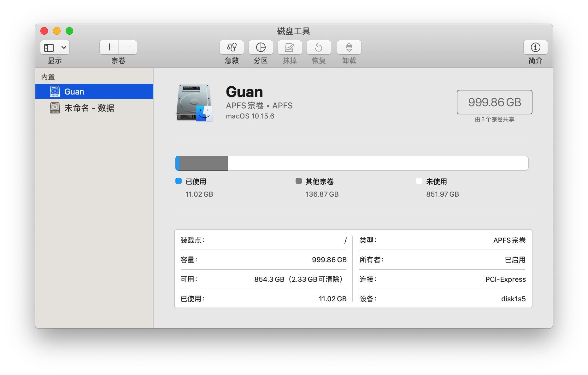Click the Unmount (卸载) eject icon

[x=349, y=47]
